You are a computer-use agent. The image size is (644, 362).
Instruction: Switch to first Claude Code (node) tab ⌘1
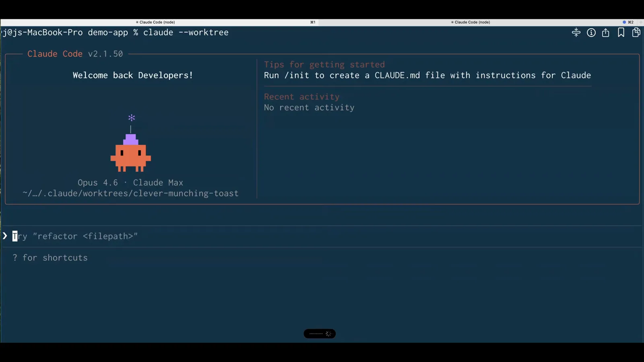click(x=159, y=22)
